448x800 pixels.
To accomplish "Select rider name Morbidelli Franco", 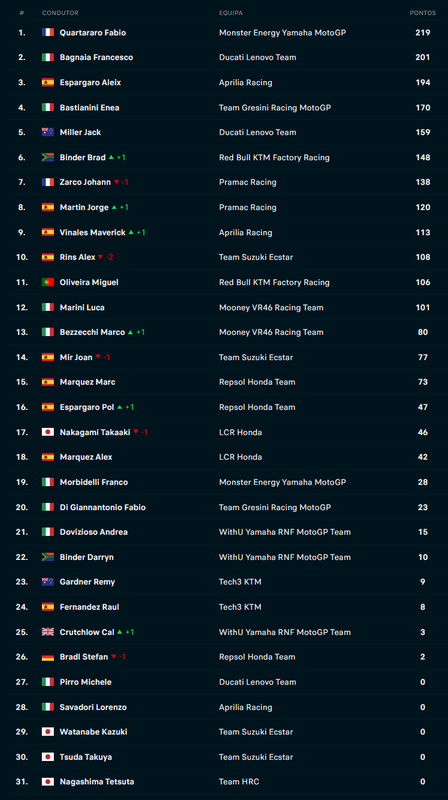I will click(94, 482).
